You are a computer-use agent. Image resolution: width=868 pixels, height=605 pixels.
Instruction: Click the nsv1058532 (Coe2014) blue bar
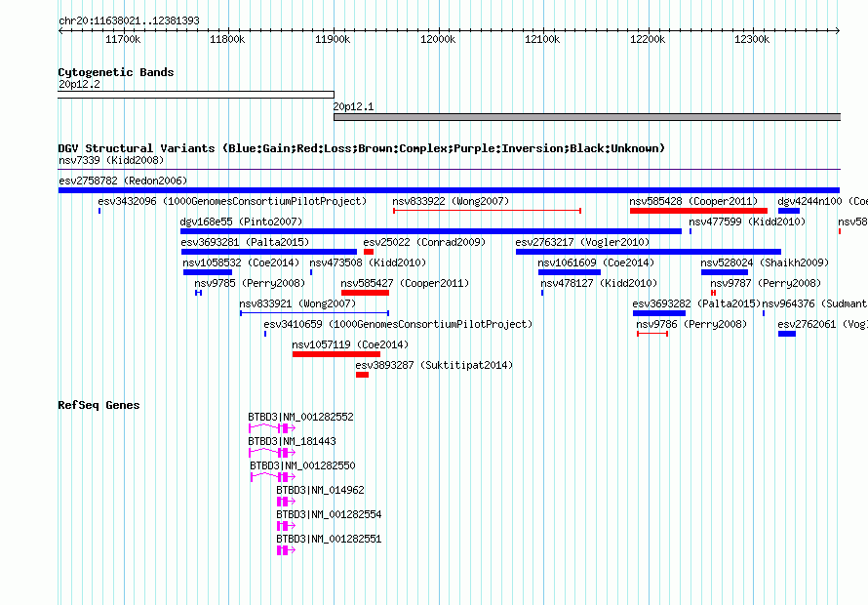tap(208, 272)
